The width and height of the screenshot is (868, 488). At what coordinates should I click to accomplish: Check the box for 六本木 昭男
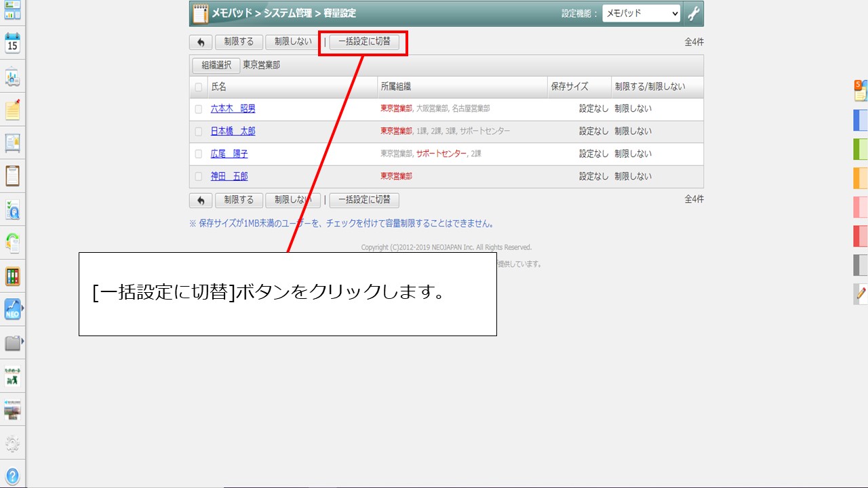199,108
